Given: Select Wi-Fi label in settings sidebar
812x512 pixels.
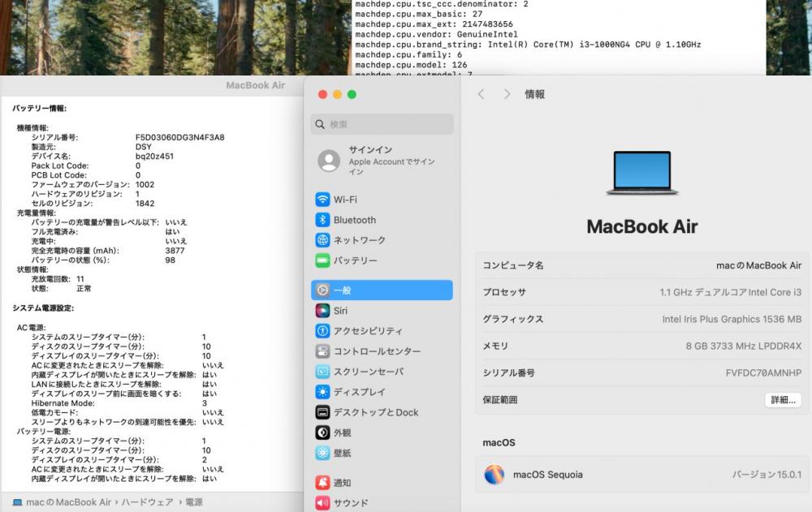Looking at the screenshot, I should [x=345, y=200].
